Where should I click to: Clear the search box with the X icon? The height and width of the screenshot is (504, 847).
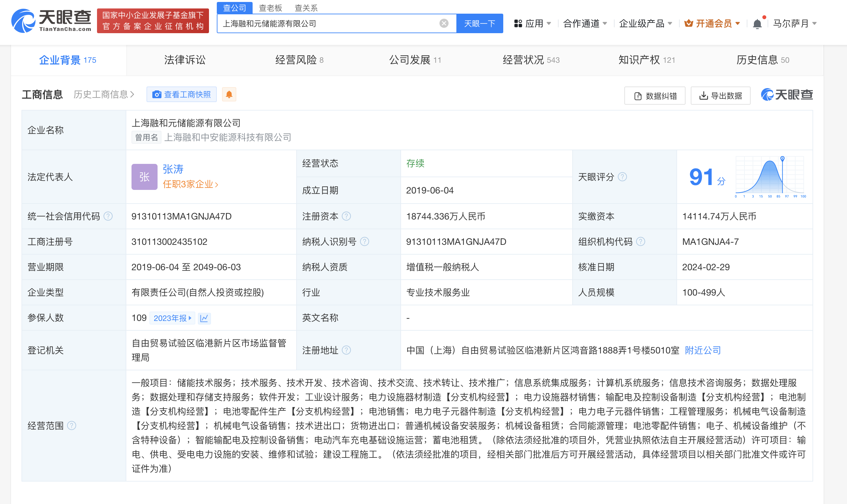point(444,23)
